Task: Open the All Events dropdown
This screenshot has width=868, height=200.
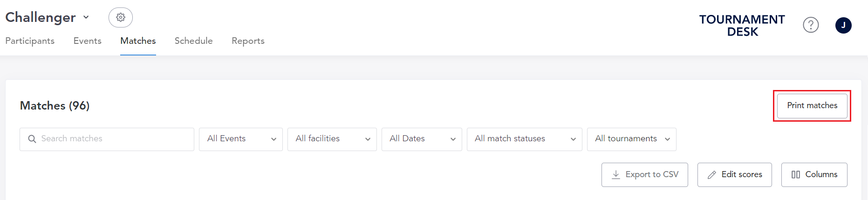Action: click(x=241, y=139)
